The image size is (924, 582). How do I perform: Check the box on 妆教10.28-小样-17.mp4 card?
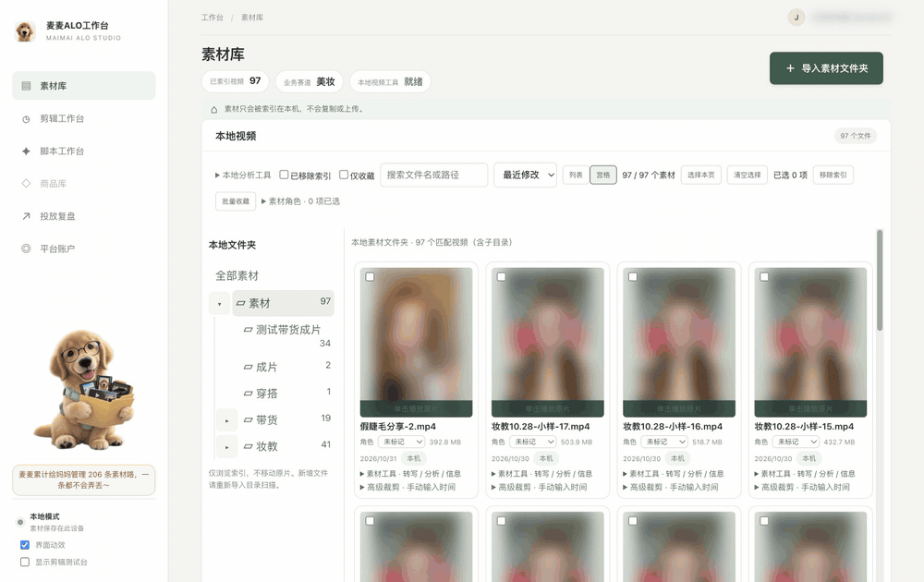tap(501, 276)
